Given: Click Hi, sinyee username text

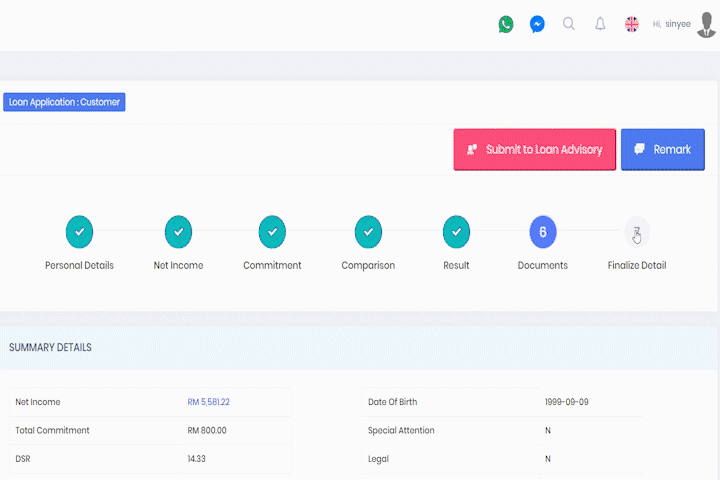Looking at the screenshot, I should 672,24.
